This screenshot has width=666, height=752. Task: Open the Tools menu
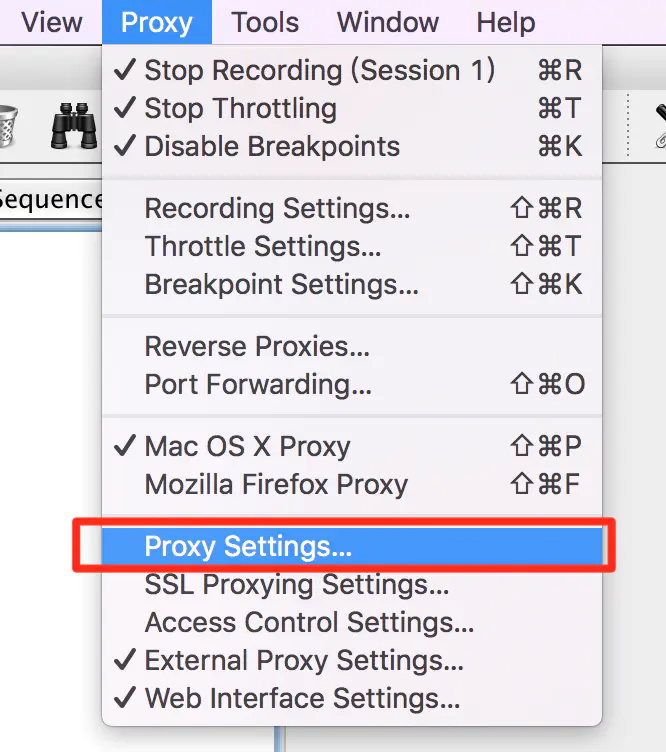tap(265, 22)
